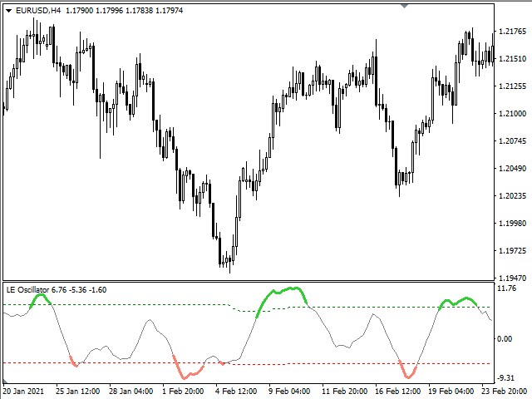Open the chart menu triangle beside EURUSD,H4
Image resolution: width=532 pixels, height=399 pixels.
9,11
